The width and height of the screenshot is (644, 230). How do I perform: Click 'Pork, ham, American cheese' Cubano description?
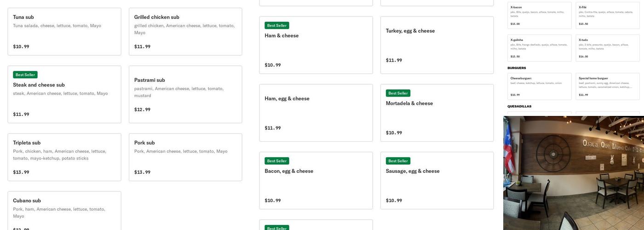(x=59, y=213)
